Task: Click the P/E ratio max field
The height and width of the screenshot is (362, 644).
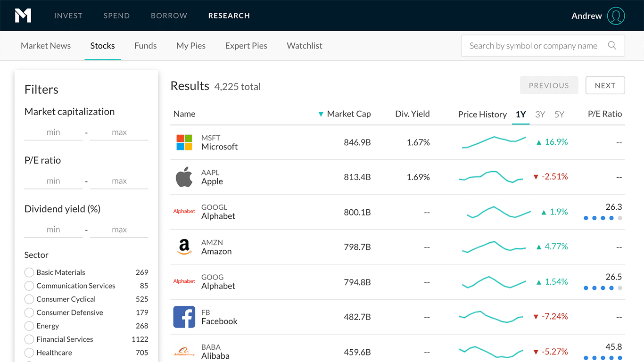Action: point(119,181)
